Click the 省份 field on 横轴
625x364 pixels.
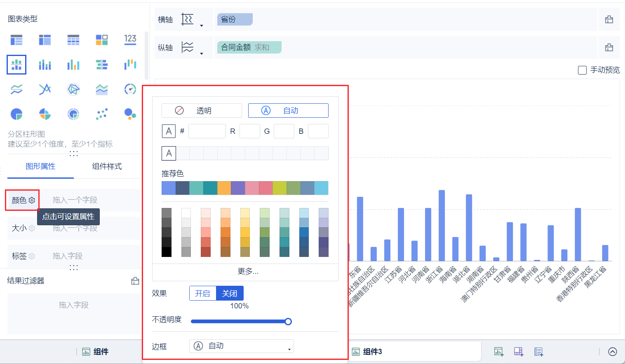click(235, 19)
